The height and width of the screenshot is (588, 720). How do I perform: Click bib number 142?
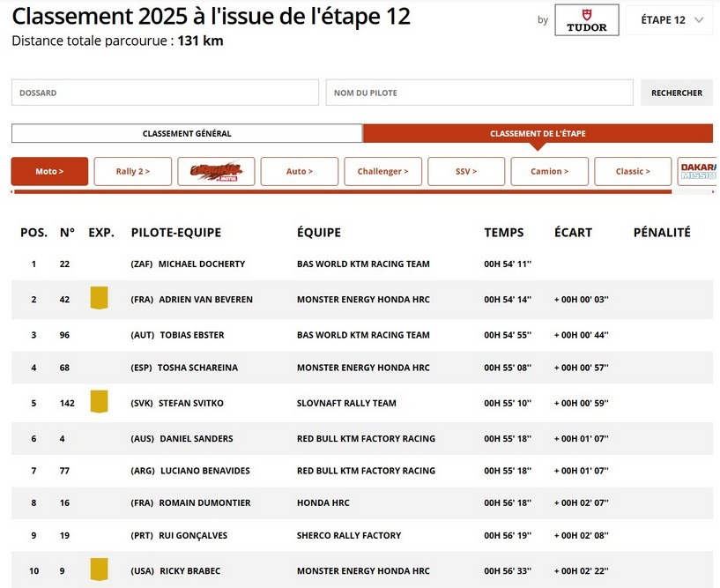pos(67,404)
